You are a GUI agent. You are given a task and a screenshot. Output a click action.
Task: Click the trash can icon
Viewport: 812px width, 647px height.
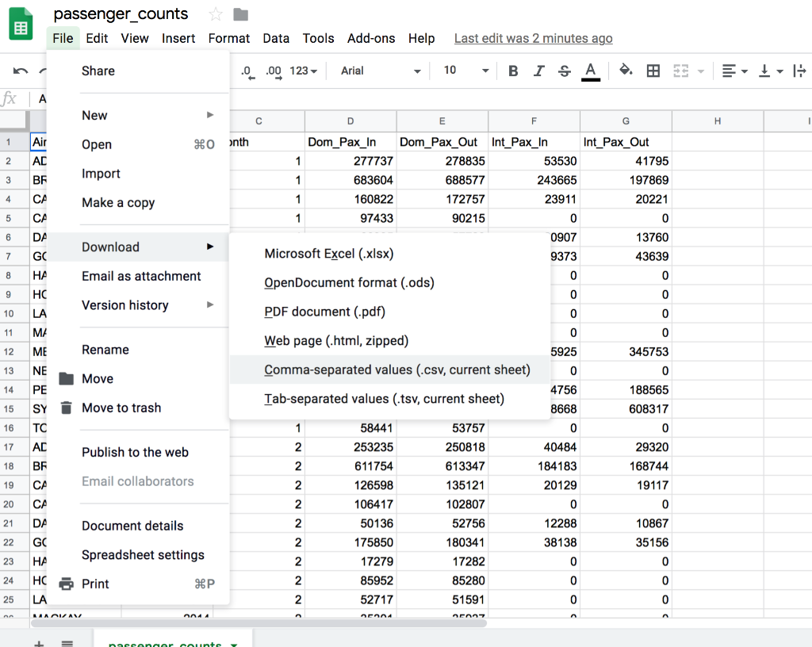point(67,408)
